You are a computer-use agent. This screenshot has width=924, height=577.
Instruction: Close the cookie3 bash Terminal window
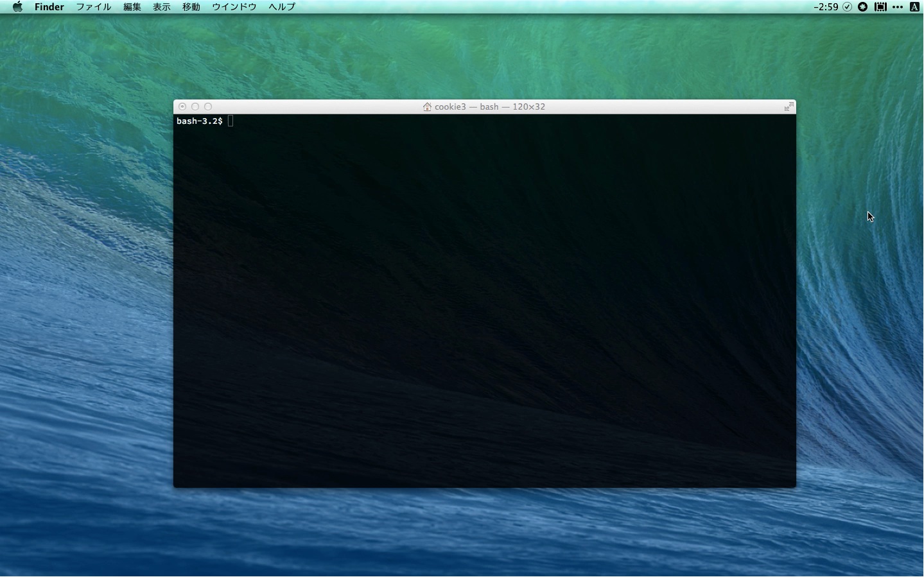[x=182, y=107]
